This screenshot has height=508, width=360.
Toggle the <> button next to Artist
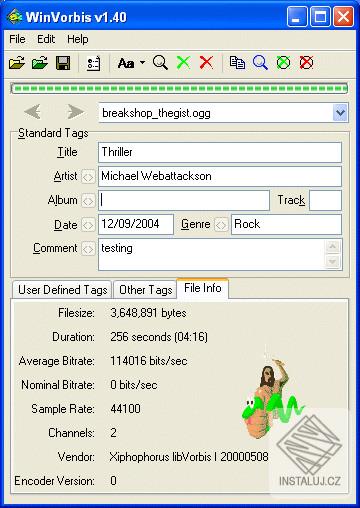coord(88,177)
